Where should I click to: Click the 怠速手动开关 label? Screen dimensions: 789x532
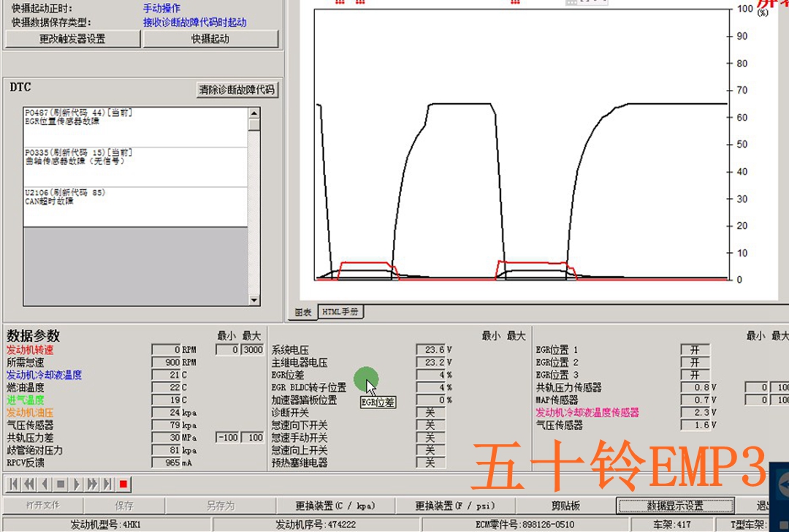[x=300, y=438]
